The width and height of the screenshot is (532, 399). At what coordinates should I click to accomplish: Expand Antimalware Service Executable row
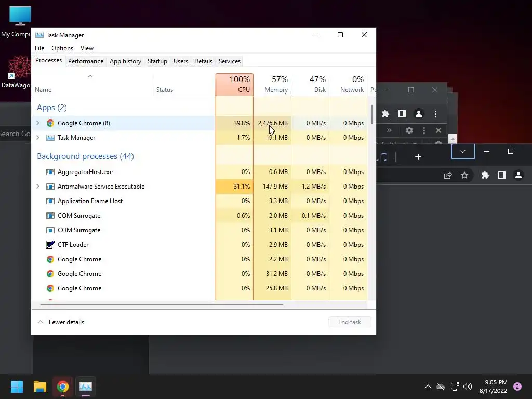click(x=37, y=187)
